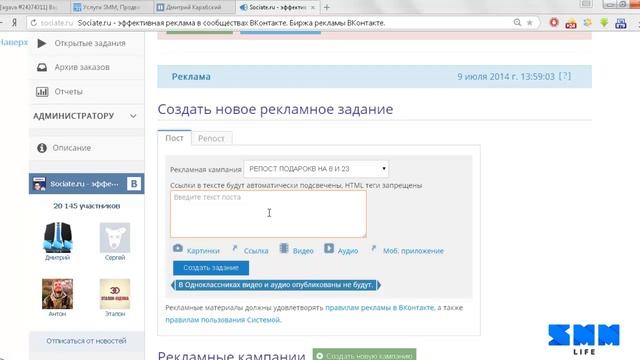Switch to the Дмитрий Карабский browser tab
The height and width of the screenshot is (360, 640).
click(194, 7)
